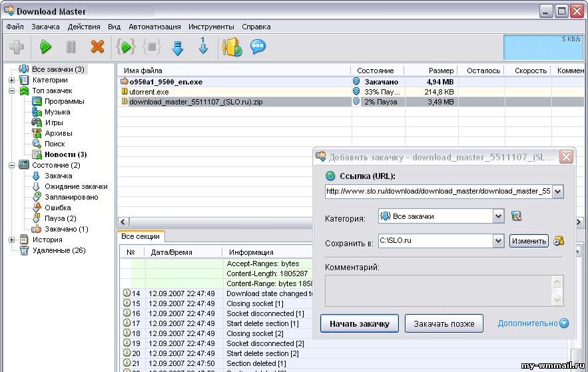Collapse the 'Состояние (2)' tree node
This screenshot has height=372, width=588.
pos(11,165)
